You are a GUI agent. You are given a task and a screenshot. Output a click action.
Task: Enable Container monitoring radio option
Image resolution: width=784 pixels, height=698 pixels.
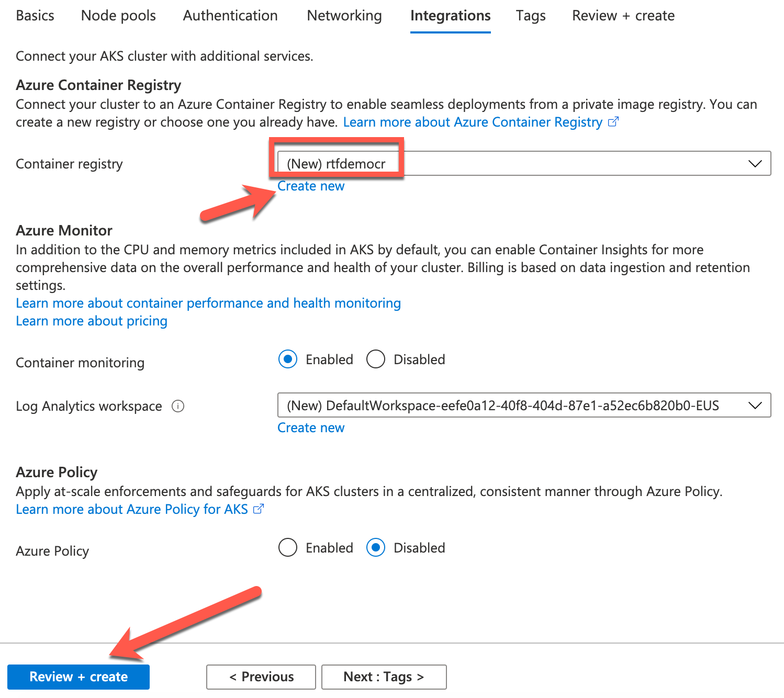coord(288,359)
